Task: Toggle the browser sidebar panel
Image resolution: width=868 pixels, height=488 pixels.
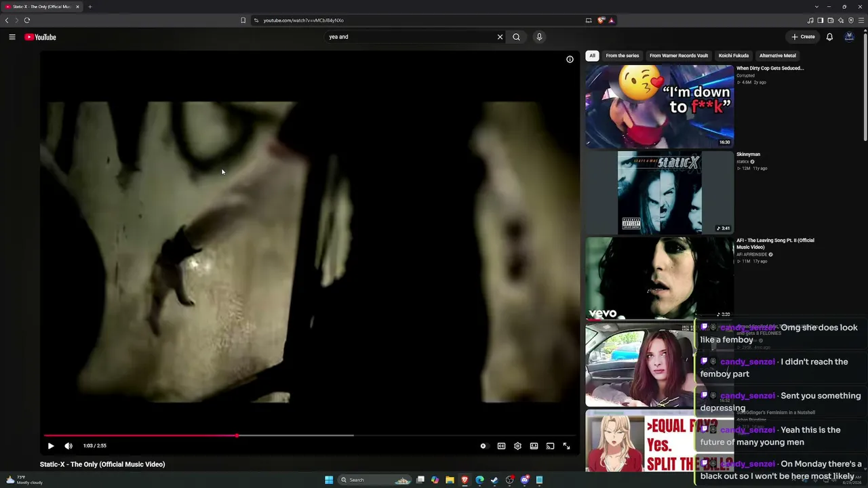Action: pyautogui.click(x=820, y=20)
